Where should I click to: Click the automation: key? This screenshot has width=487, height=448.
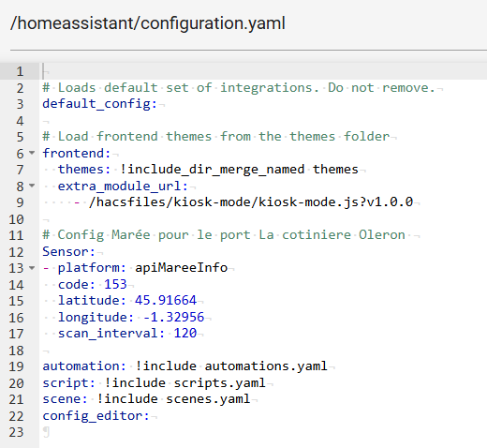coord(84,366)
